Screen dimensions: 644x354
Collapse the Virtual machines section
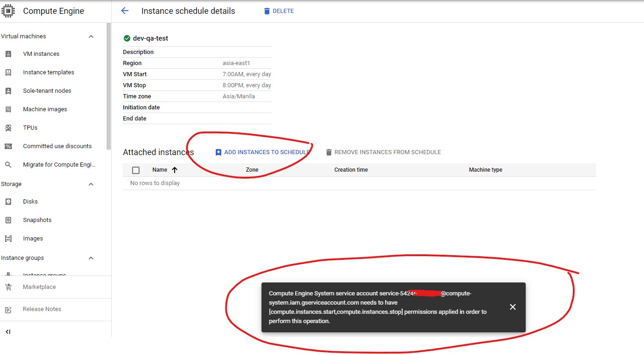[91, 36]
